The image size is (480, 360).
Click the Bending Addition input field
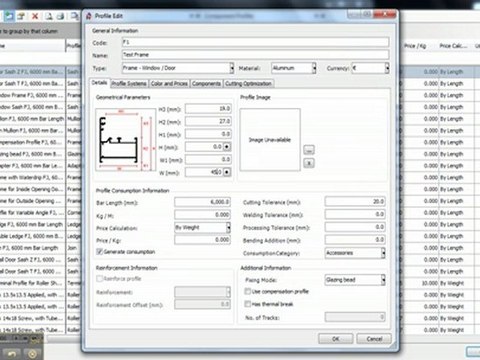[x=355, y=239]
